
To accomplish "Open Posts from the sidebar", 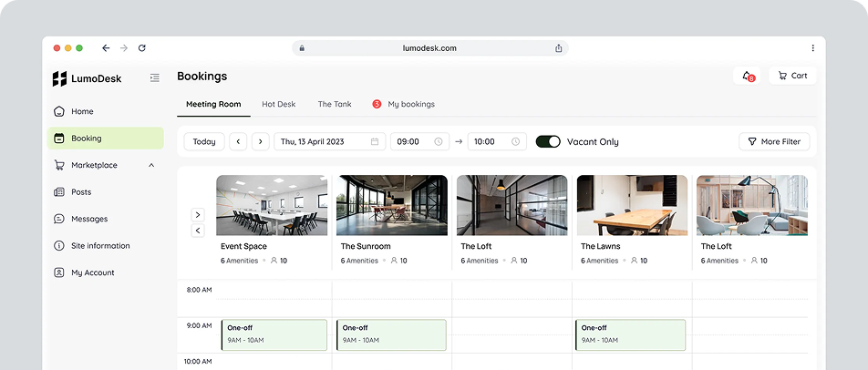I will 81,192.
